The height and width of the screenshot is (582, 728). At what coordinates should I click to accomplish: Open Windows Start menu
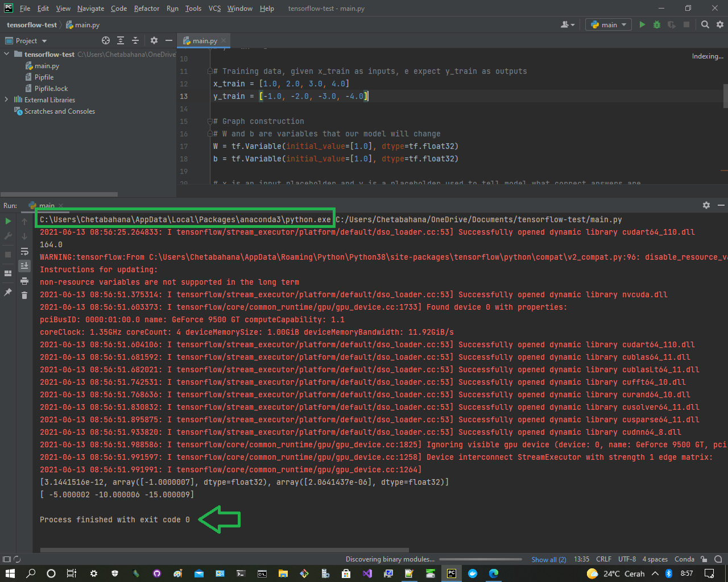(x=10, y=573)
